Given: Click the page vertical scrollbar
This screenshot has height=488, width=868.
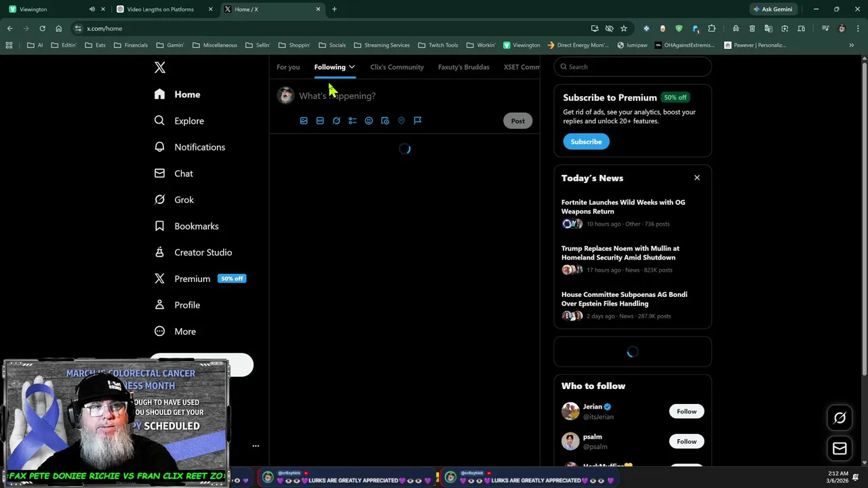Looking at the screenshot, I should tap(864, 220).
